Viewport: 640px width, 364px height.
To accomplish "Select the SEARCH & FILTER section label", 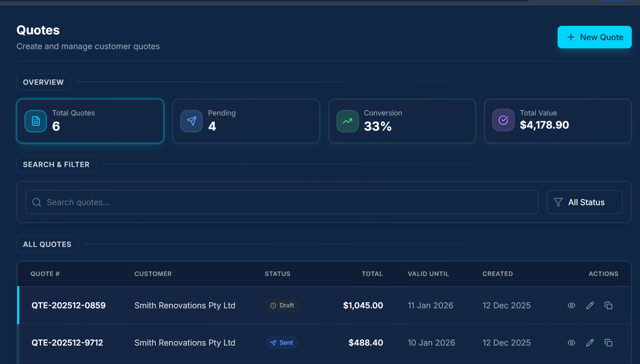I will 56,164.
